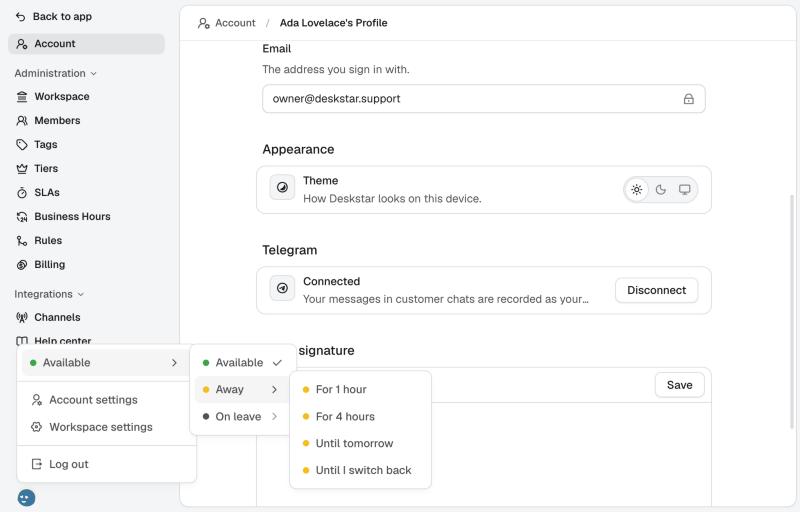Screen dimensions: 800x512
Task: Click the Back to app arrow icon
Action: (20, 17)
